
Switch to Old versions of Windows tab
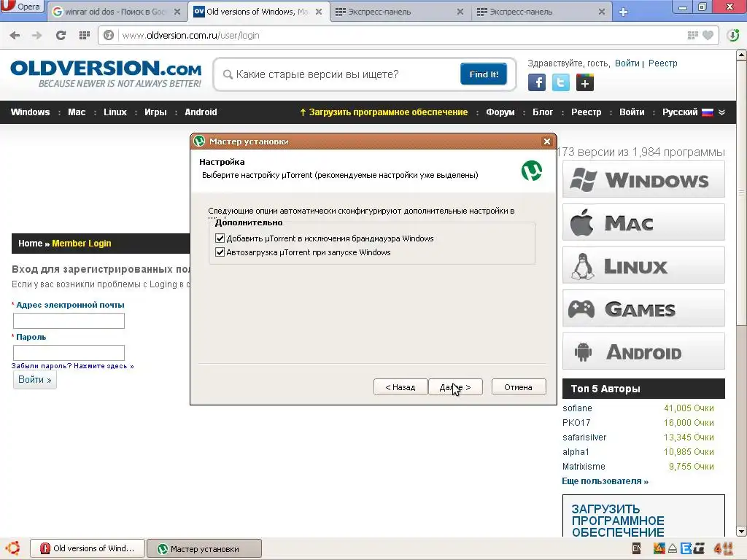259,12
